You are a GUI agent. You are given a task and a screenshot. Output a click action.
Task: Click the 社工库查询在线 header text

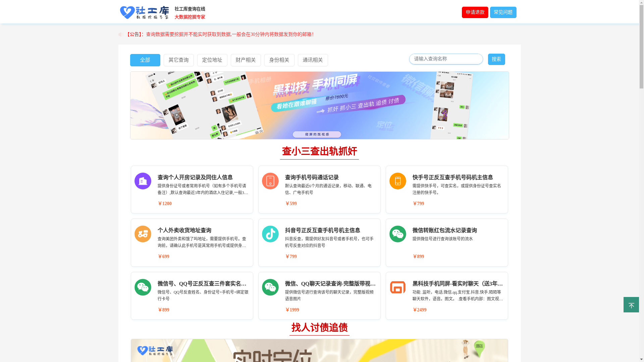point(190,9)
